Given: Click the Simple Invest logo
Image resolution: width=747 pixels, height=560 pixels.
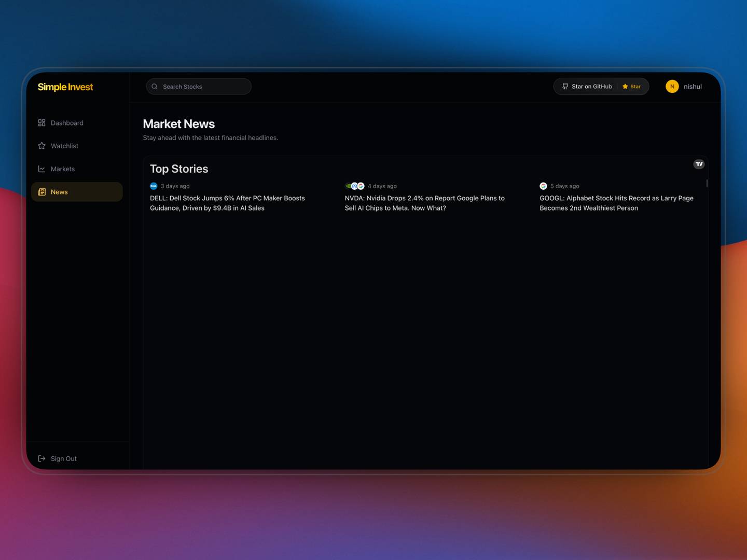Looking at the screenshot, I should pos(65,87).
